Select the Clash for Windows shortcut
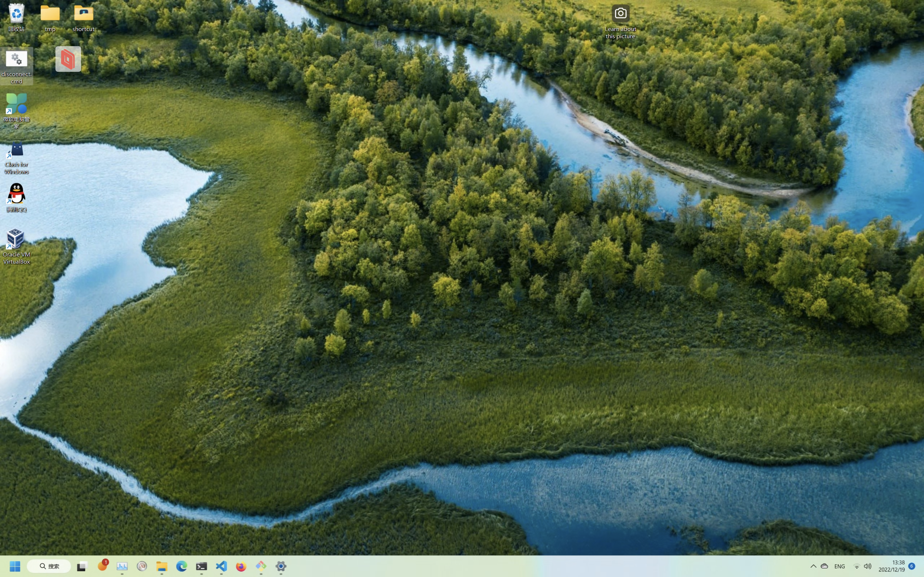This screenshot has width=924, height=577. point(16,151)
